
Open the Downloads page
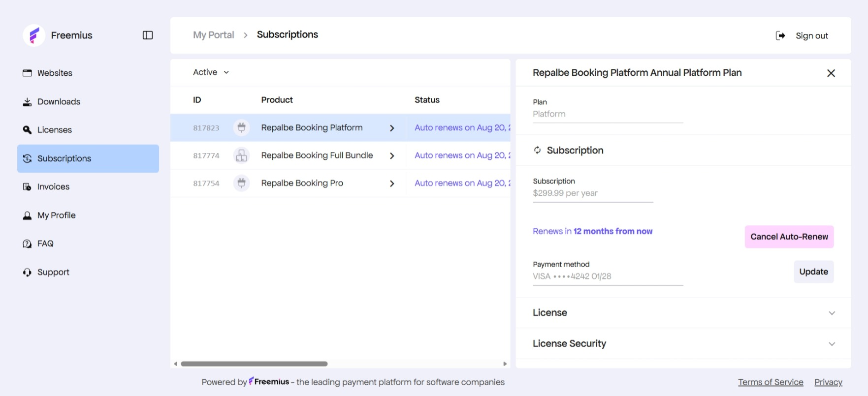point(88,102)
